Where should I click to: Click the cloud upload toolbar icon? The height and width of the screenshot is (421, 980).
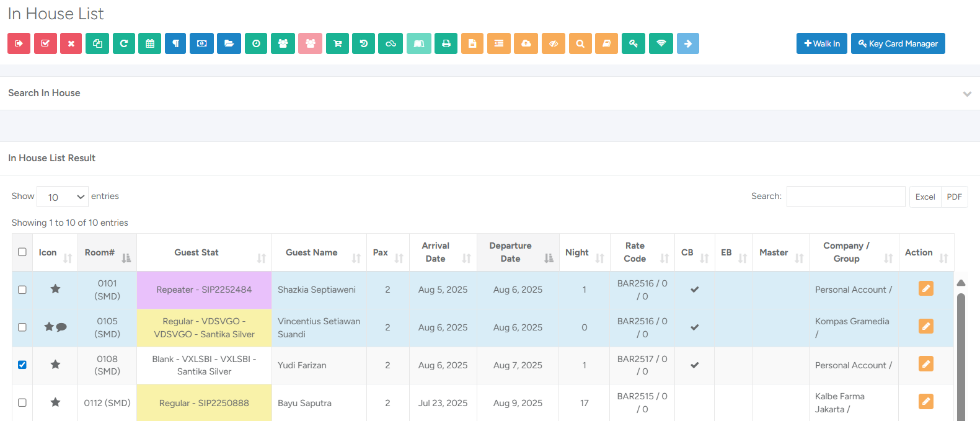pos(526,43)
